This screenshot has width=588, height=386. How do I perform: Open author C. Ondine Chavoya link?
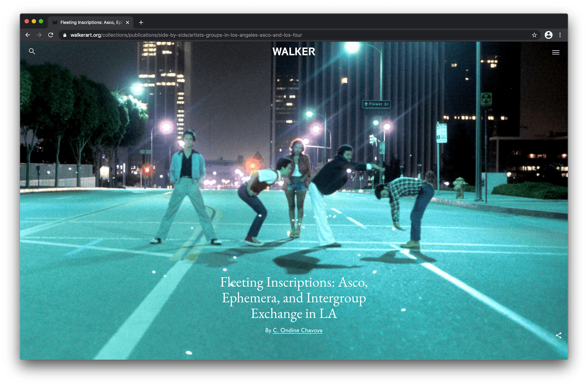point(297,330)
